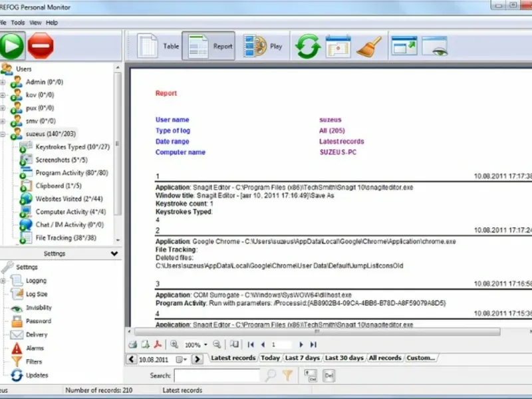Stop monitoring with the red stop button
Image resolution: width=532 pixels, height=399 pixels.
pyautogui.click(x=41, y=46)
